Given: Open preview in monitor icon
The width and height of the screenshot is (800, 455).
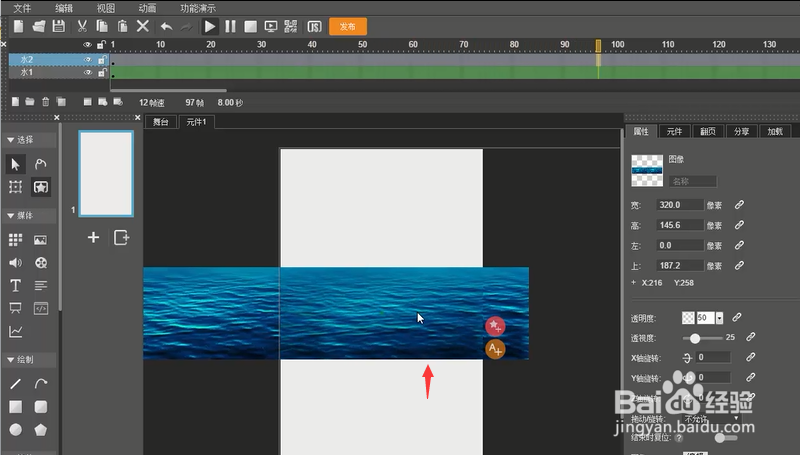Looking at the screenshot, I should [x=271, y=27].
